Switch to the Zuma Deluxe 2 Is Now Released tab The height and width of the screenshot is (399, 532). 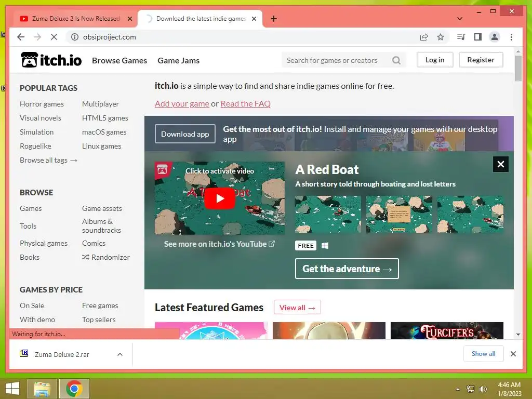[x=76, y=19]
